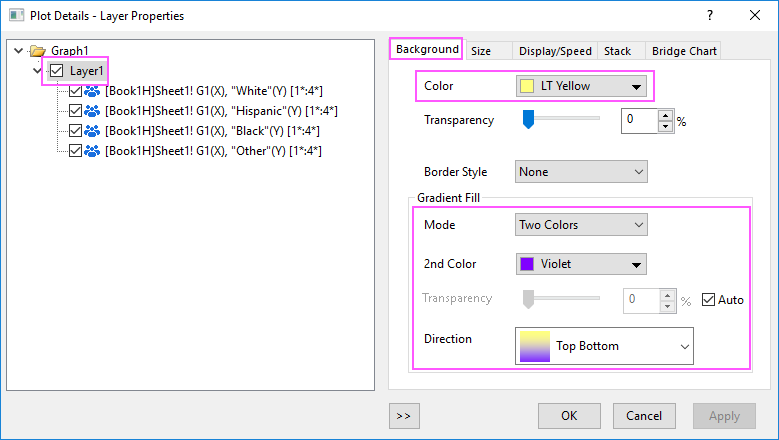The height and width of the screenshot is (440, 779).
Task: Toggle the Layer1 checkbox
Action: coord(57,71)
